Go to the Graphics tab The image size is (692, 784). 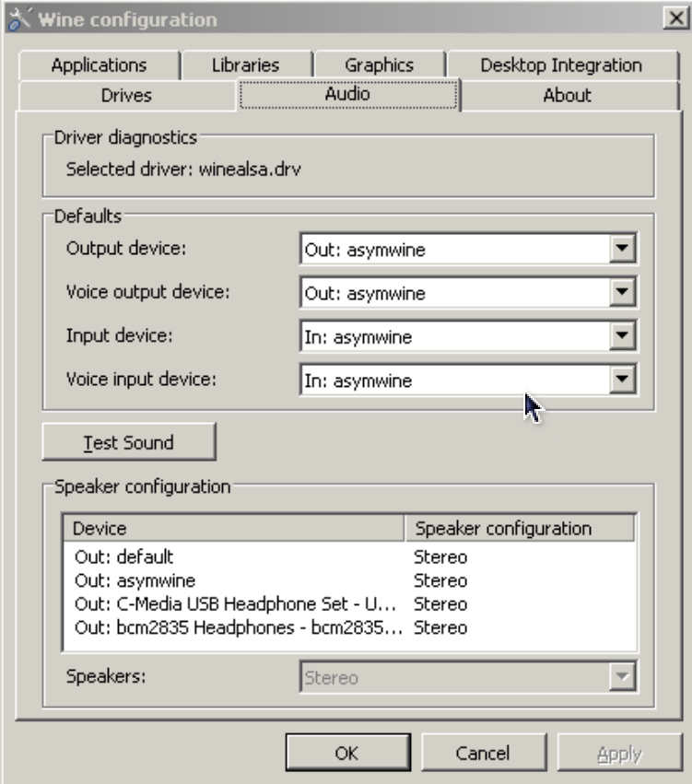(x=379, y=65)
